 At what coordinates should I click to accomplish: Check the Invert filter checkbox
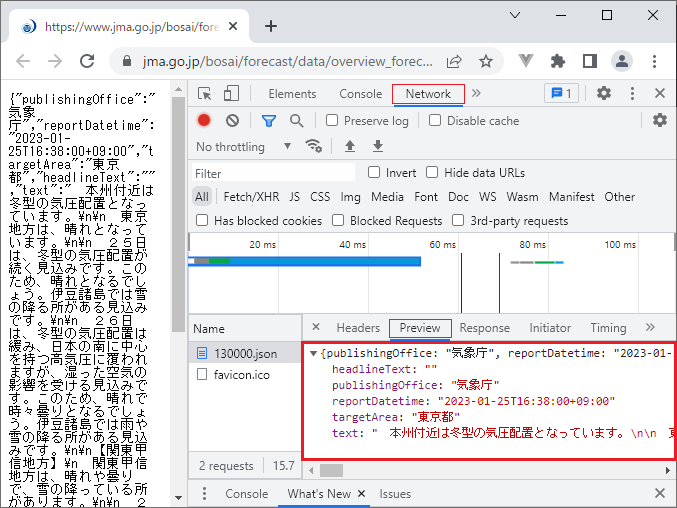[374, 173]
